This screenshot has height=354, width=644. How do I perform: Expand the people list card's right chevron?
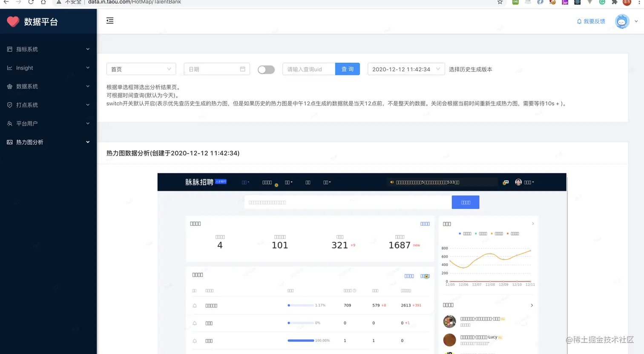[532, 305]
